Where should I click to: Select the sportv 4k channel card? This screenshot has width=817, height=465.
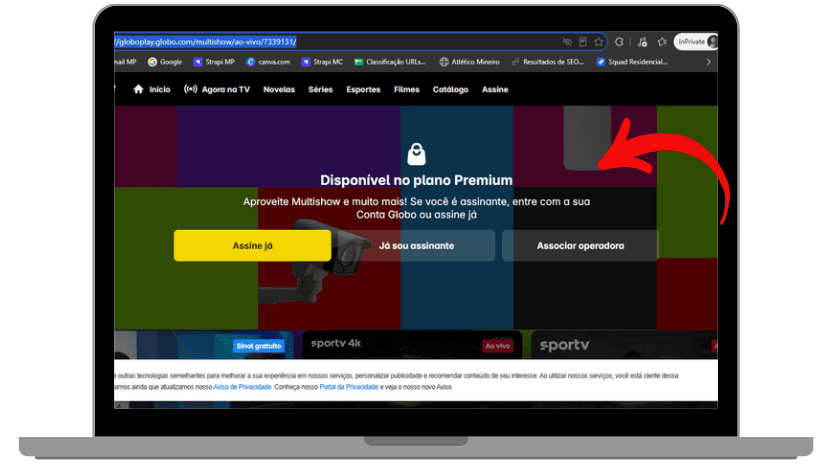[412, 345]
